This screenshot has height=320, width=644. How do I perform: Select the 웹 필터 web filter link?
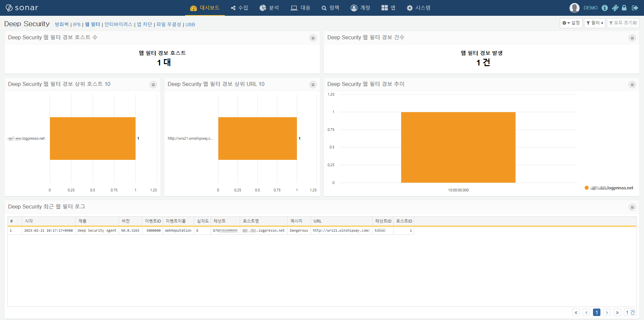tap(93, 24)
